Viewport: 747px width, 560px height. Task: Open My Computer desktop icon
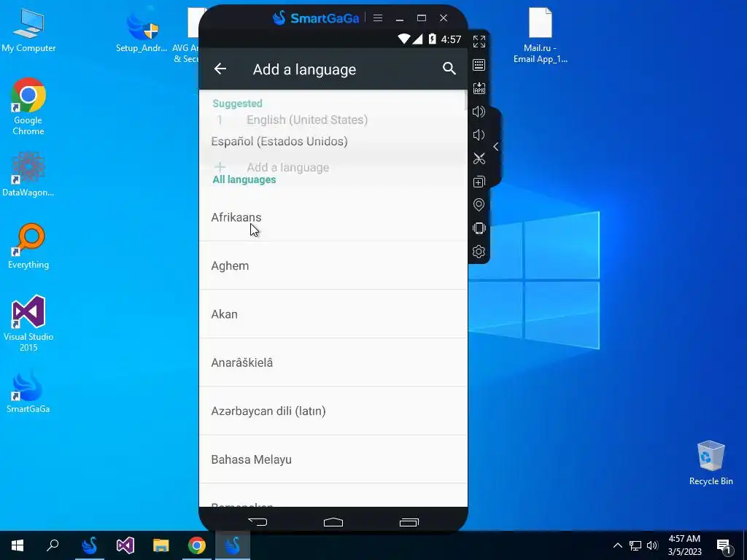pyautogui.click(x=28, y=30)
